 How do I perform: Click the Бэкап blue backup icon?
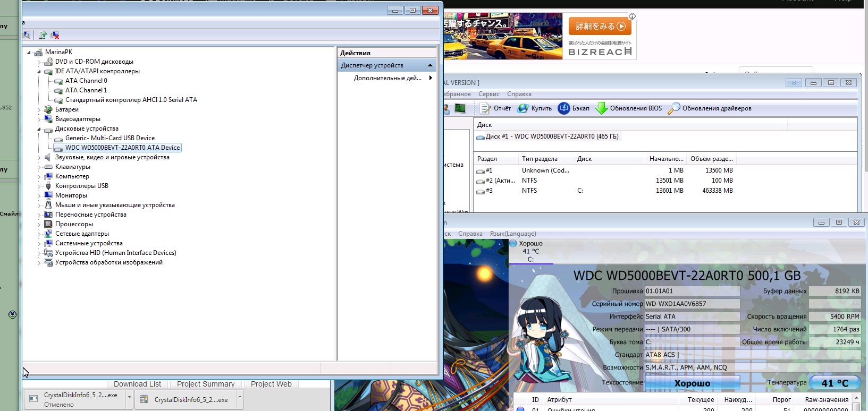(x=563, y=108)
